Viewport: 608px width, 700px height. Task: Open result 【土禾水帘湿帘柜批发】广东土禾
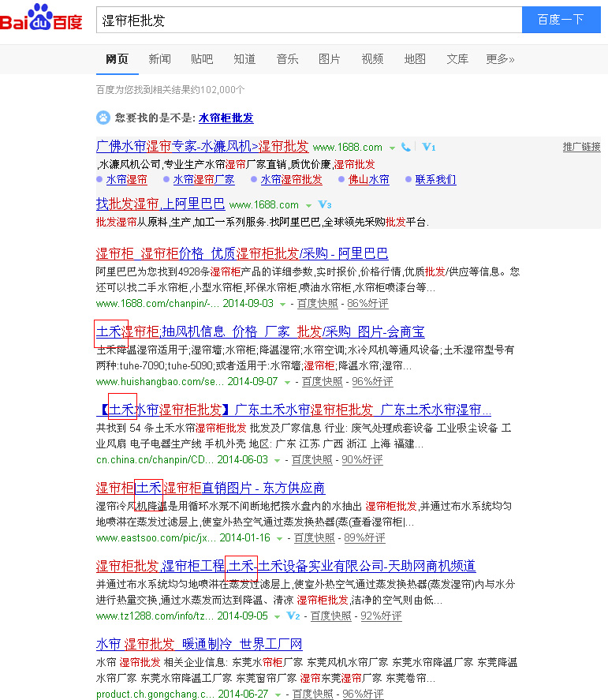pos(294,410)
